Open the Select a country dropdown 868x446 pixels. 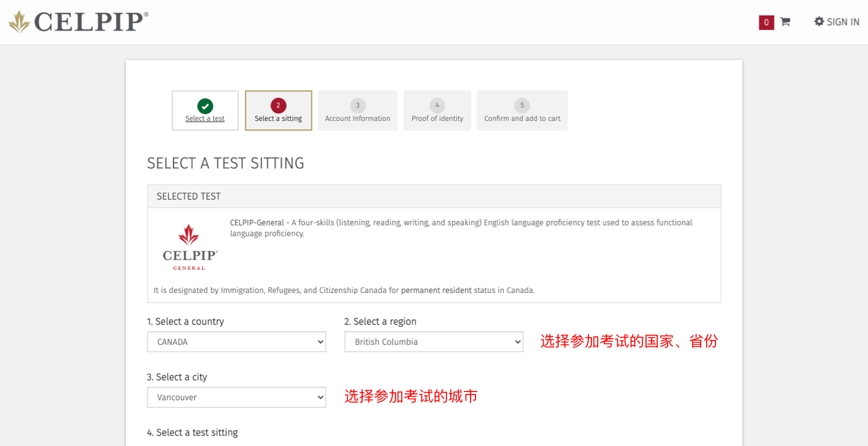click(x=236, y=342)
